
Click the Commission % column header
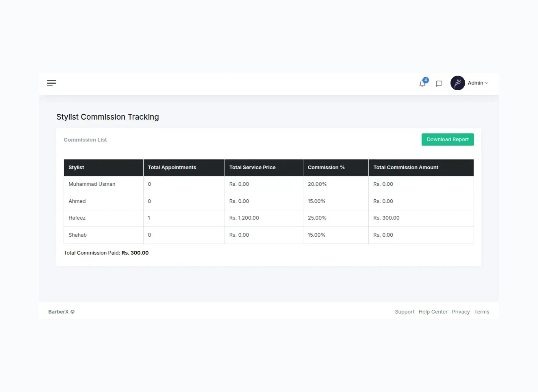coord(336,167)
